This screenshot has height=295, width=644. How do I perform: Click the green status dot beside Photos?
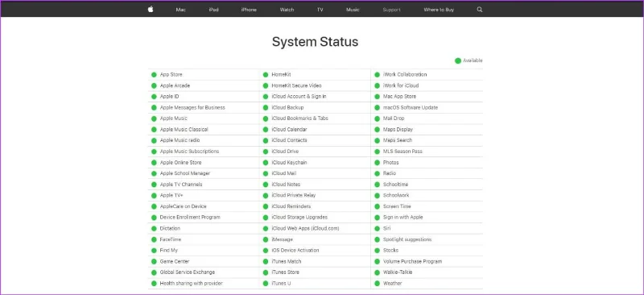pyautogui.click(x=377, y=163)
